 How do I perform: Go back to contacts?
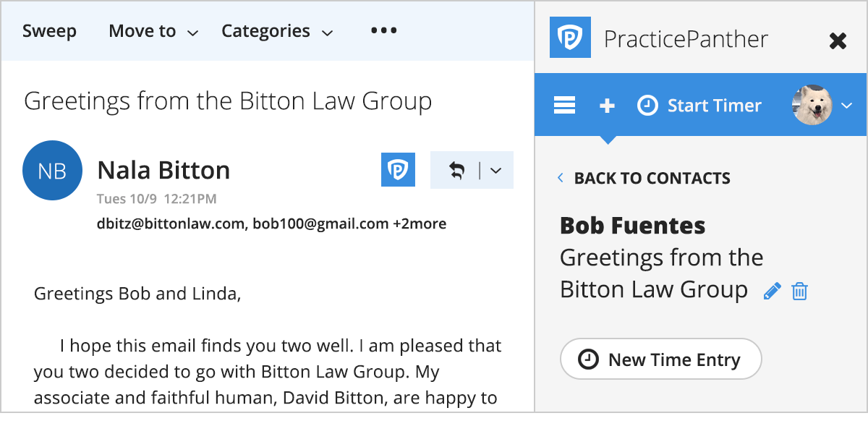pyautogui.click(x=644, y=178)
